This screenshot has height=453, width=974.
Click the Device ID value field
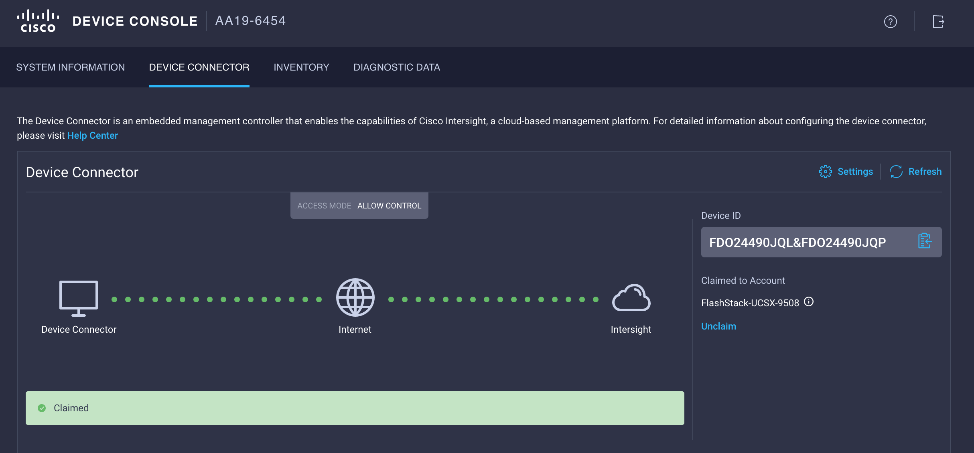point(821,242)
